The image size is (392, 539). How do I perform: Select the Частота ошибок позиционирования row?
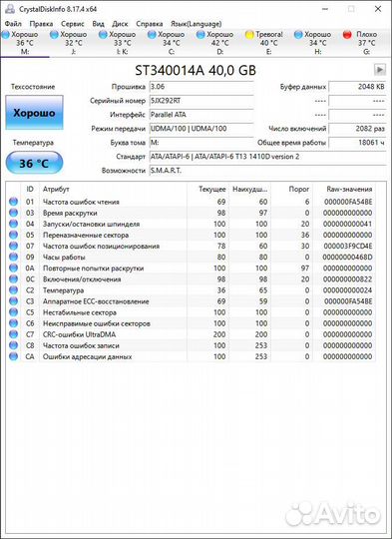(192, 246)
